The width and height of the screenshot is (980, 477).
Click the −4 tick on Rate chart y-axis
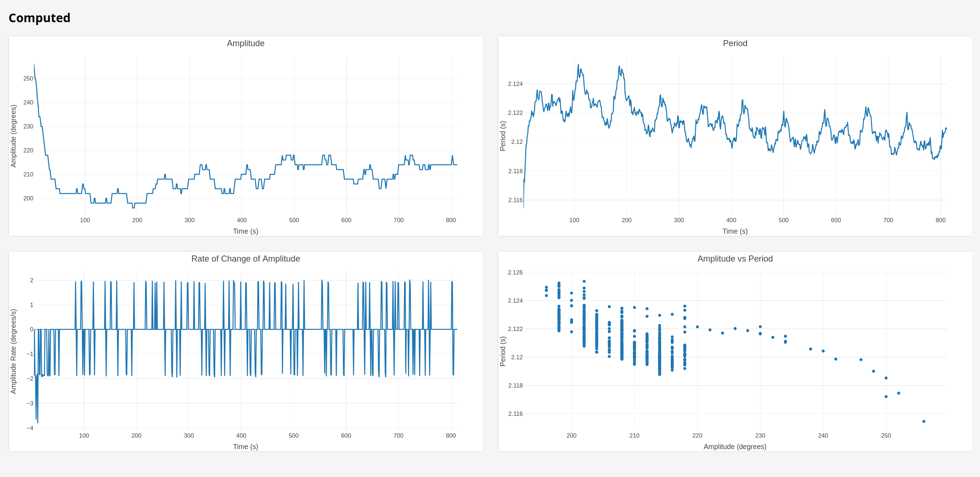(x=30, y=428)
